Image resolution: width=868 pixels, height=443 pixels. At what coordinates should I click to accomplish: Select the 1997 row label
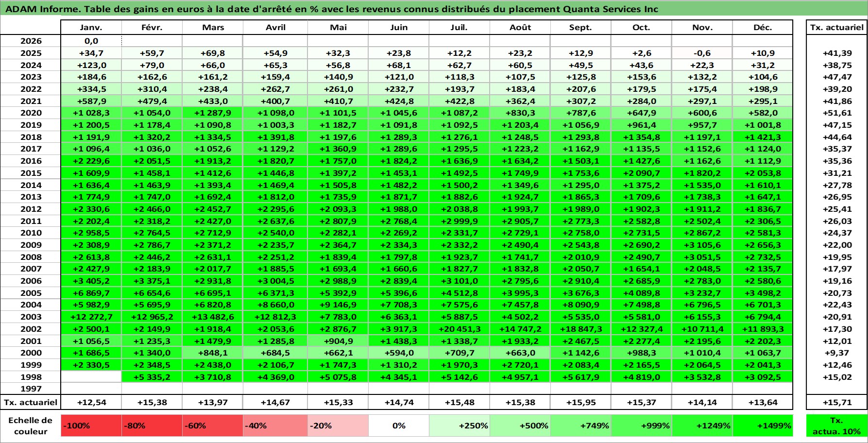[31, 389]
